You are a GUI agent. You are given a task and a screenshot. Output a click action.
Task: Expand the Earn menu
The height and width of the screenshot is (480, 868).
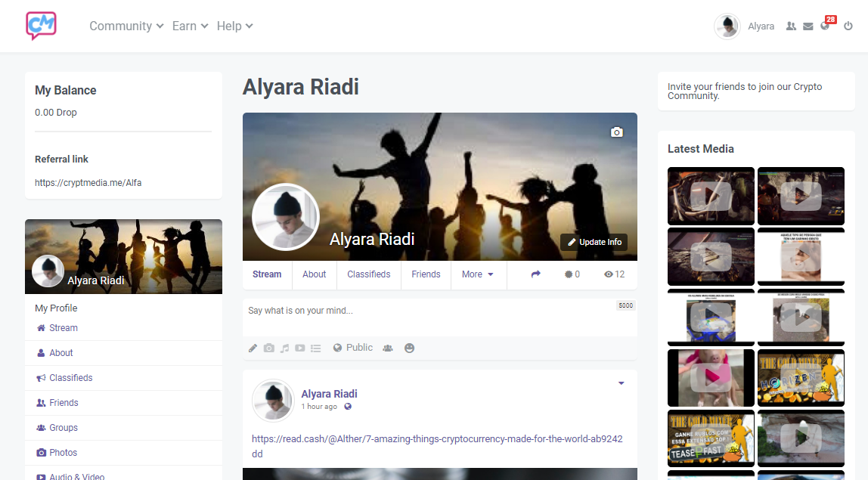tap(190, 26)
